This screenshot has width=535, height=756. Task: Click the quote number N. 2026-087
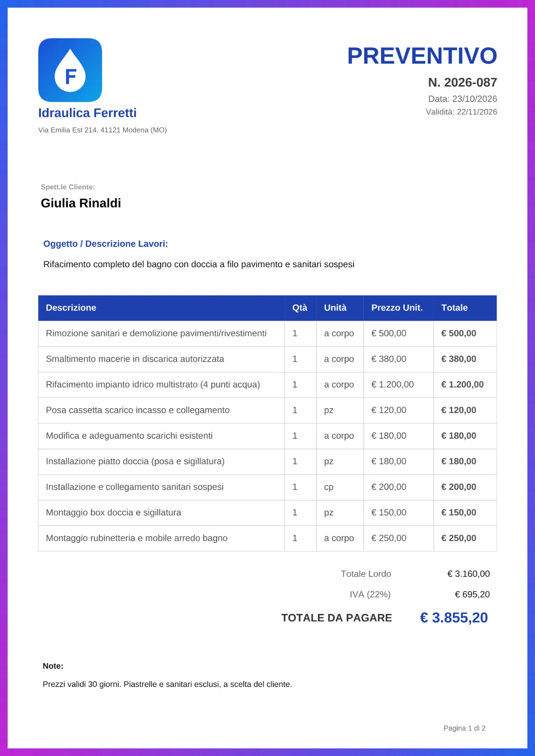[462, 82]
